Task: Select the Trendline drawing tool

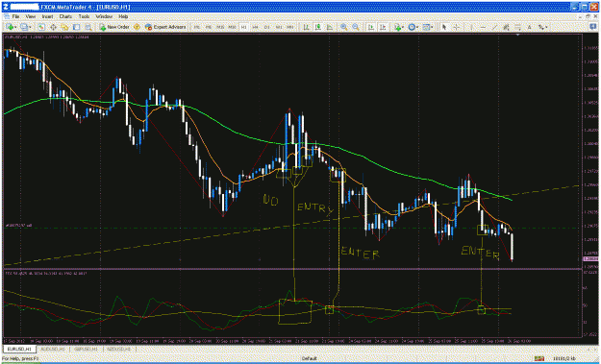Action: tap(494, 27)
